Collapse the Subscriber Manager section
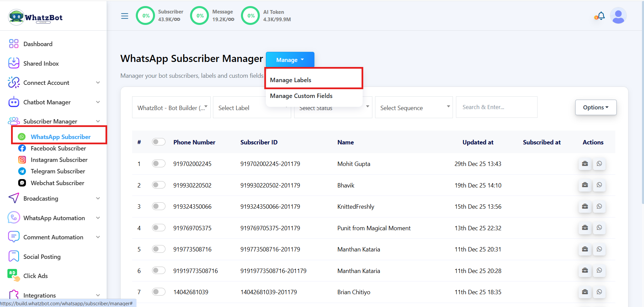This screenshot has width=644, height=307. pos(98,121)
